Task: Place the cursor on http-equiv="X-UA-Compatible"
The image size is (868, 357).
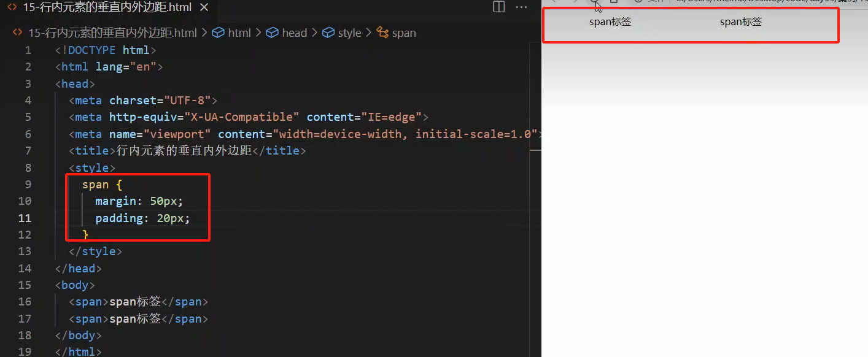Action: (204, 117)
